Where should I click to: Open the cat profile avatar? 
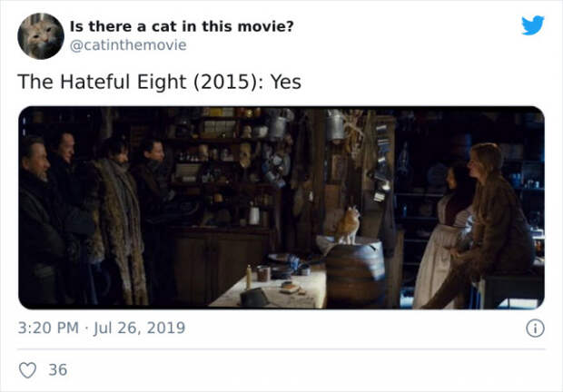41,36
